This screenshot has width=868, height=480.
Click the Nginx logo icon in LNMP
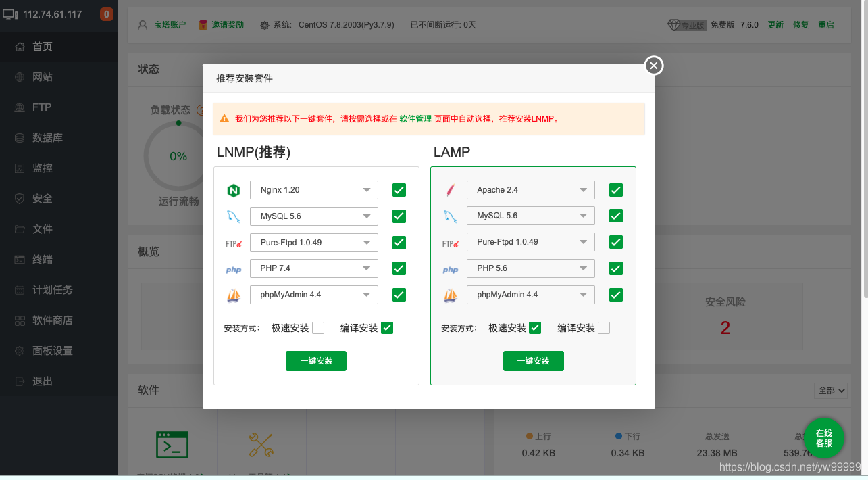[x=234, y=191]
